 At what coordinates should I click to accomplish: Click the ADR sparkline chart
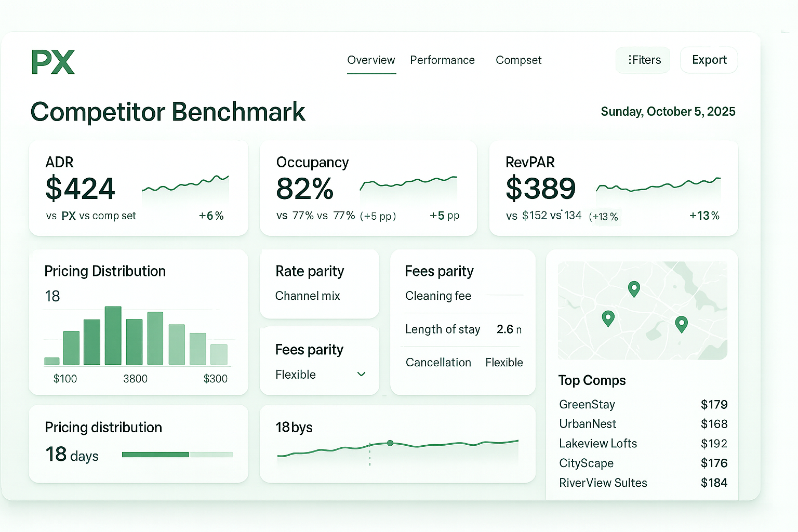[x=185, y=184]
